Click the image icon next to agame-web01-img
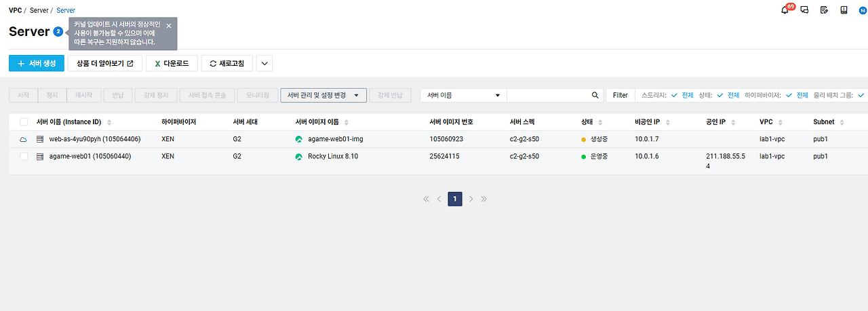 pos(298,139)
